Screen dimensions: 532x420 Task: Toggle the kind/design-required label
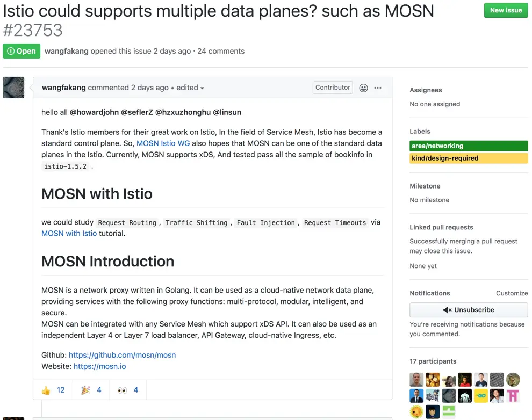[469, 158]
